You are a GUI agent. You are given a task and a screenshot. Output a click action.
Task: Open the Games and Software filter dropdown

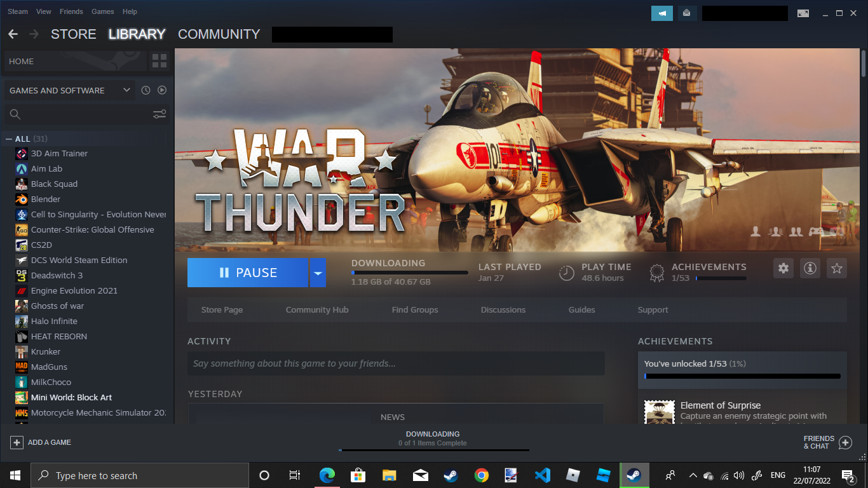70,90
